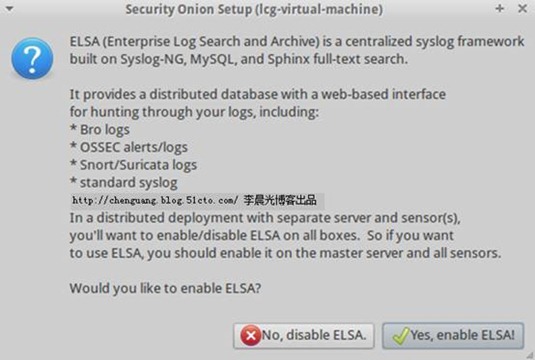535x360 pixels.
Task: Click the Chinese watermark text after URL
Action: [280, 200]
